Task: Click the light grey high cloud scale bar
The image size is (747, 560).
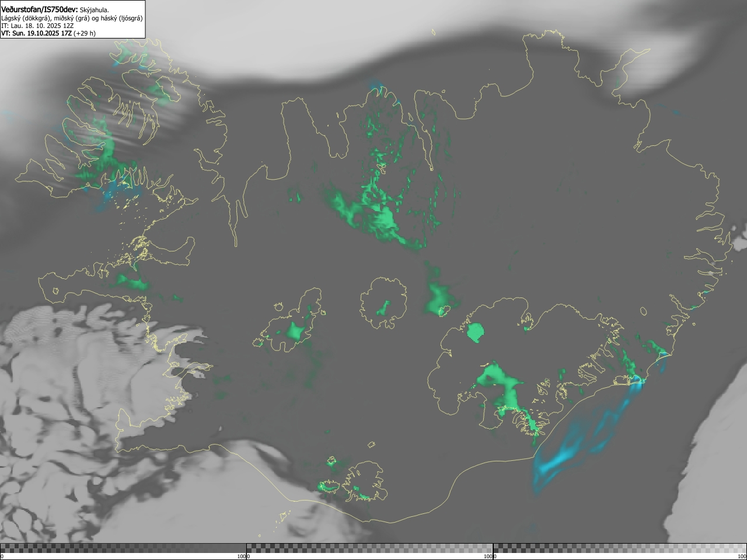Action: 620,548
